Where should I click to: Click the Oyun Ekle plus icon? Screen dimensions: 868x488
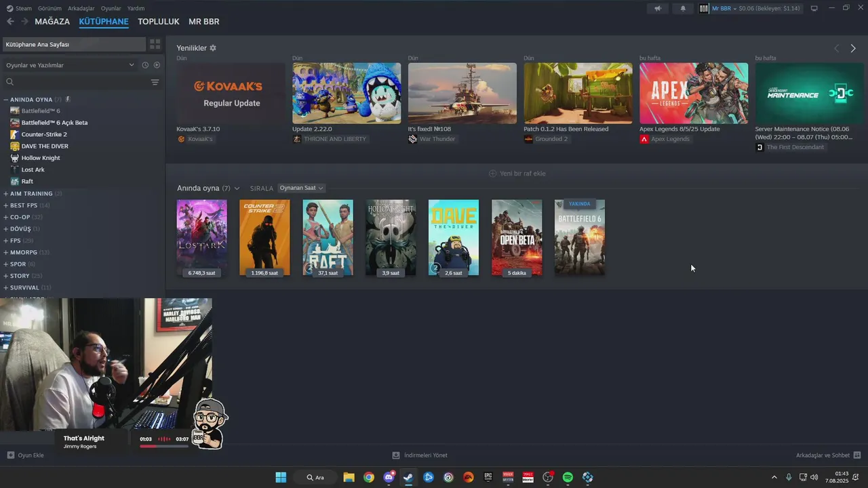point(10,455)
